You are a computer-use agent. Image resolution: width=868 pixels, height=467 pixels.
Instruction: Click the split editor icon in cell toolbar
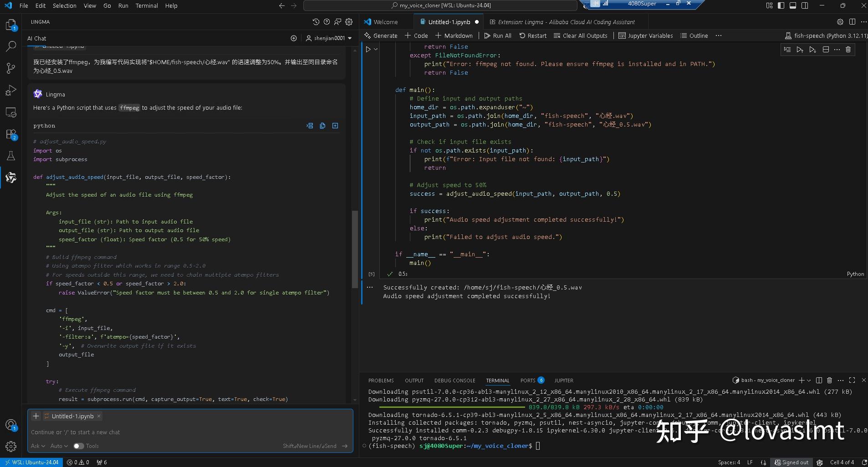click(x=825, y=50)
